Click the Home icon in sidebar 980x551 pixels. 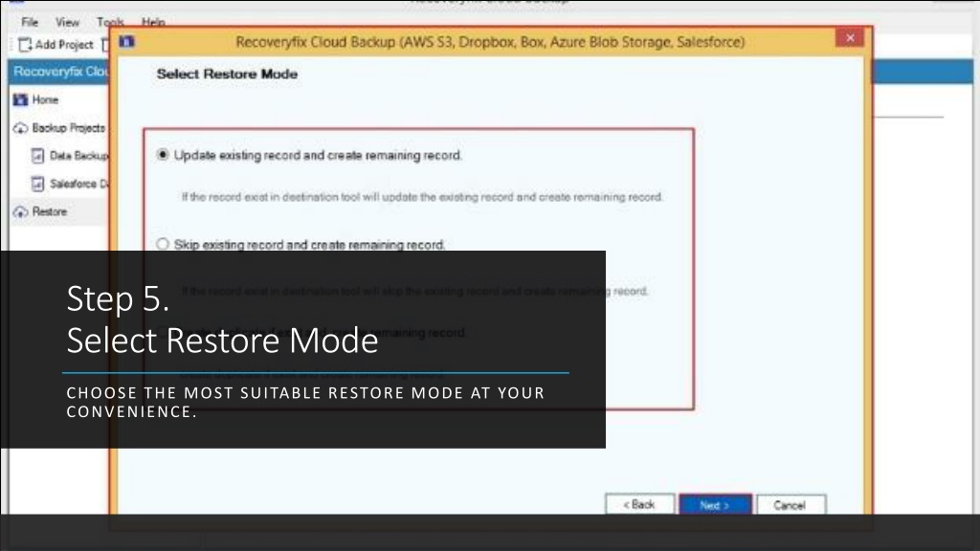click(21, 99)
